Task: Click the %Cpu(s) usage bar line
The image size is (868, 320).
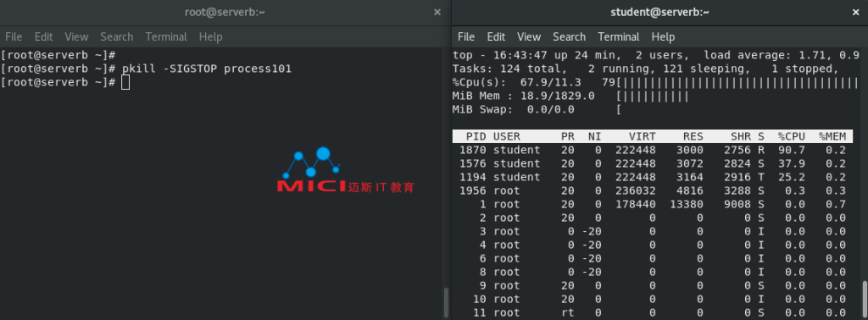Action: coord(655,82)
